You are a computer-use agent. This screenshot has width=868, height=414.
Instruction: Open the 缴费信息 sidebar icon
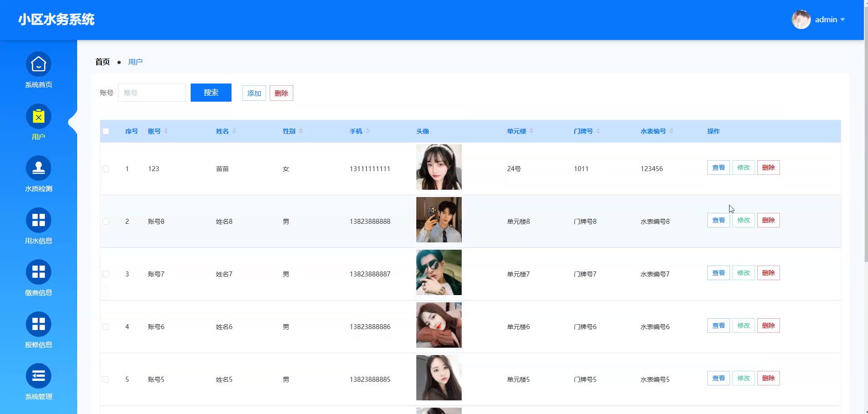pyautogui.click(x=39, y=272)
